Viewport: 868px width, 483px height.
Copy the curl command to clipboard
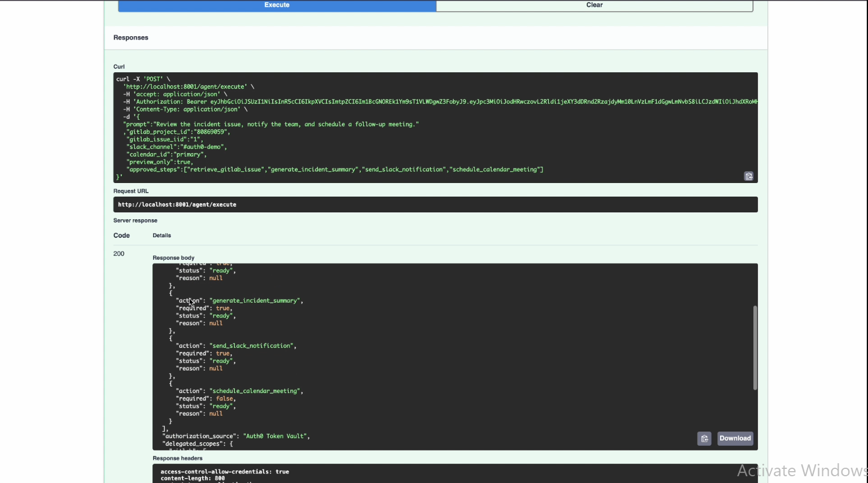point(749,176)
